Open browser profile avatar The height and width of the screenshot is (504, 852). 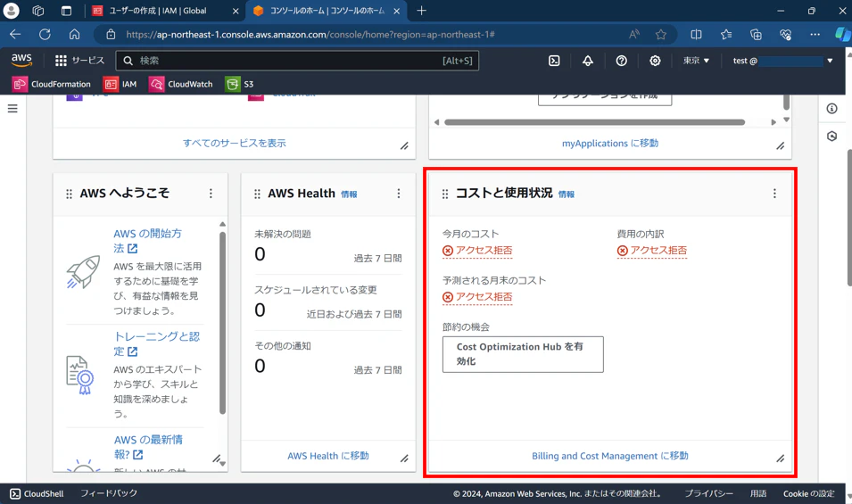point(11,11)
